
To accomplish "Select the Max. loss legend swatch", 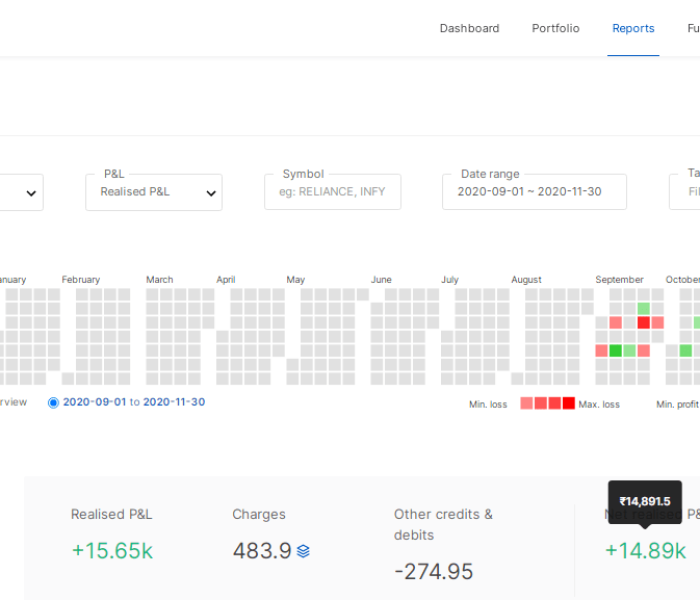I will coord(569,403).
